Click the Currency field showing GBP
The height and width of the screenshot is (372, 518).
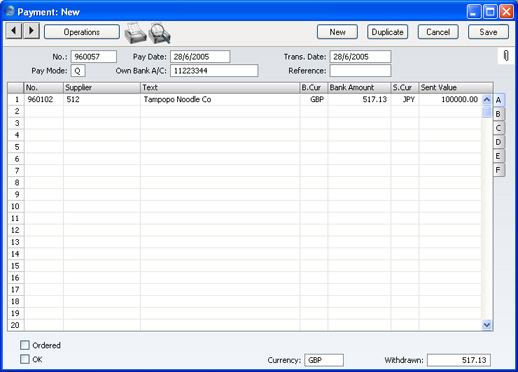pos(324,360)
